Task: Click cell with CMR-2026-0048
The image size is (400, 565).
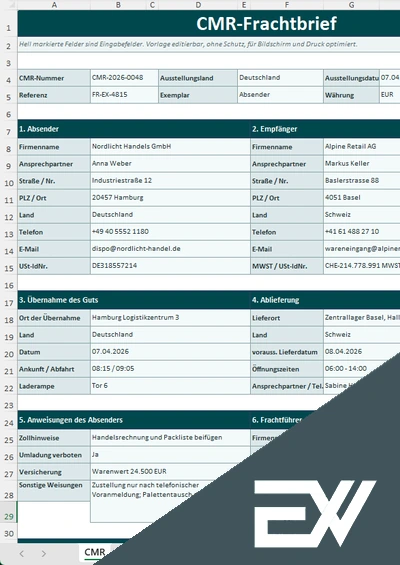Action: [x=124, y=78]
